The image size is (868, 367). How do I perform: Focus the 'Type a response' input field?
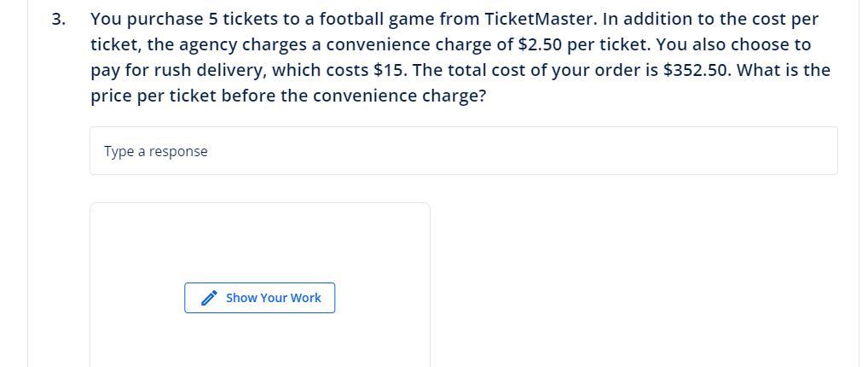pos(463,151)
